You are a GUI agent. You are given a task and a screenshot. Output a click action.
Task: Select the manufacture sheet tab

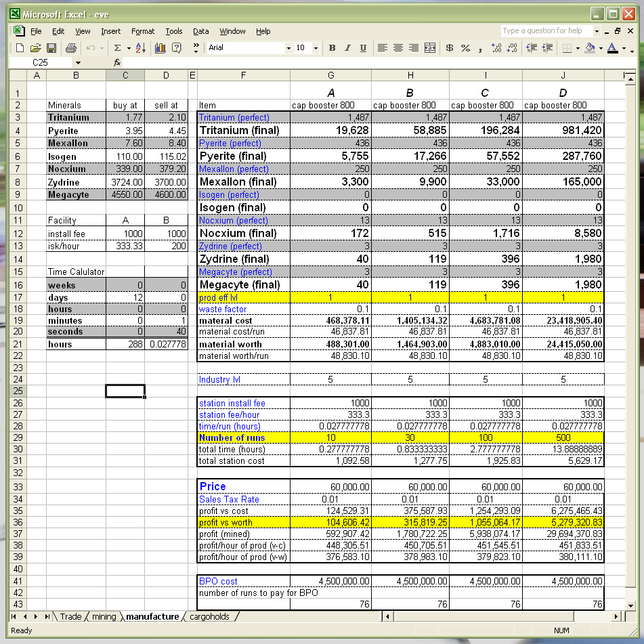tap(152, 616)
